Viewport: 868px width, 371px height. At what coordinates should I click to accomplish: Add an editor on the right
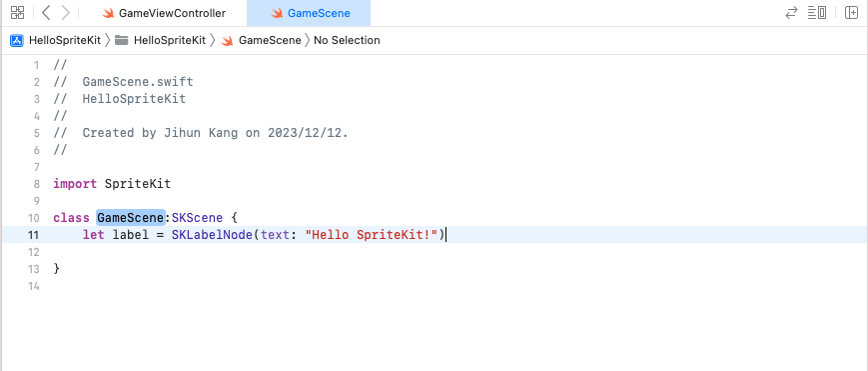click(x=851, y=13)
